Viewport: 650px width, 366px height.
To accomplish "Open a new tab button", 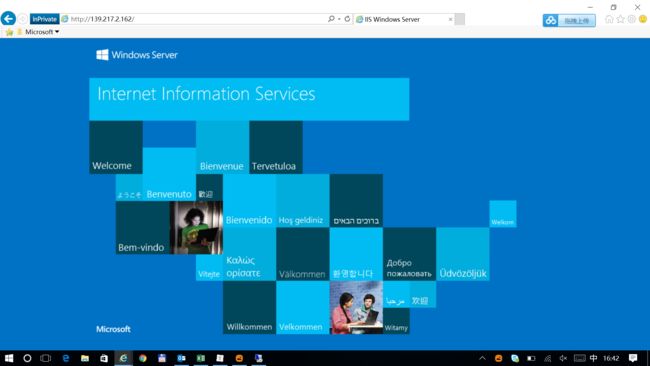I will pyautogui.click(x=460, y=19).
